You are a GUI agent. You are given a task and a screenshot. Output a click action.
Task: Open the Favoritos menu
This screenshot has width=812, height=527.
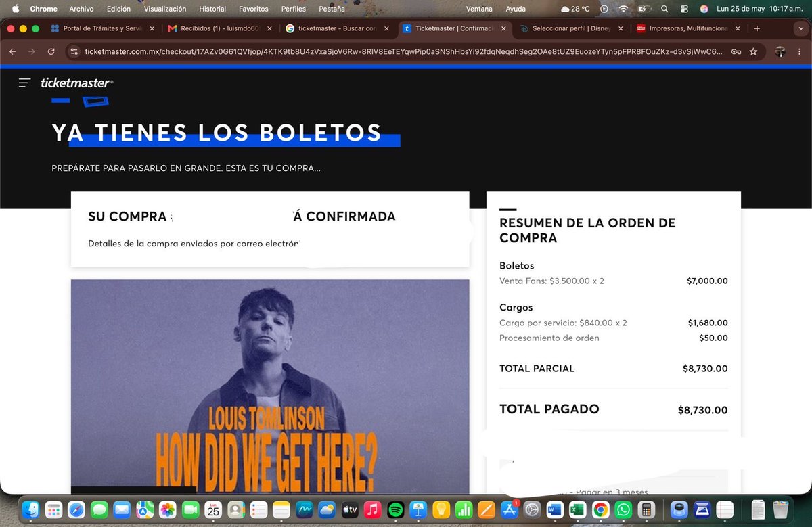tap(253, 9)
